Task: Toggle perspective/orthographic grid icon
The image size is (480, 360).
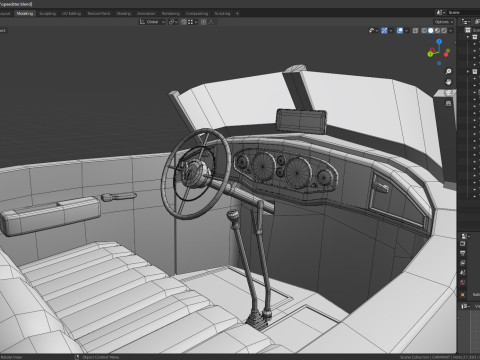Action: (448, 103)
